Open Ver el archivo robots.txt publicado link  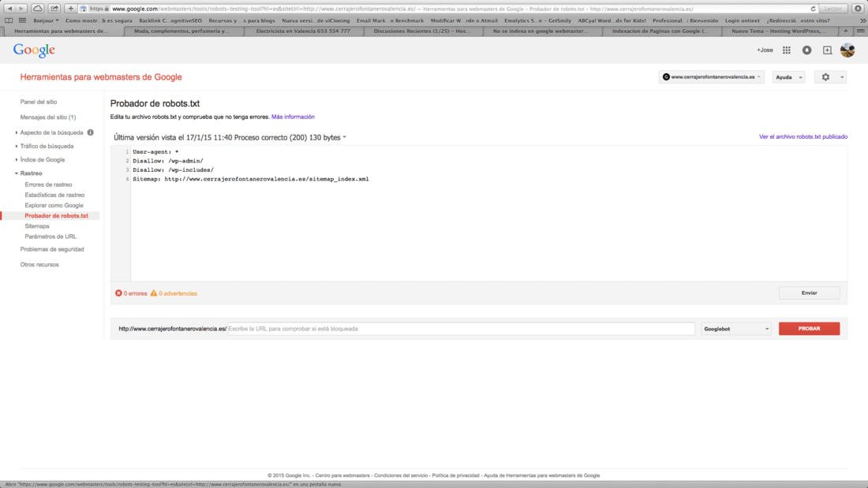coord(803,136)
